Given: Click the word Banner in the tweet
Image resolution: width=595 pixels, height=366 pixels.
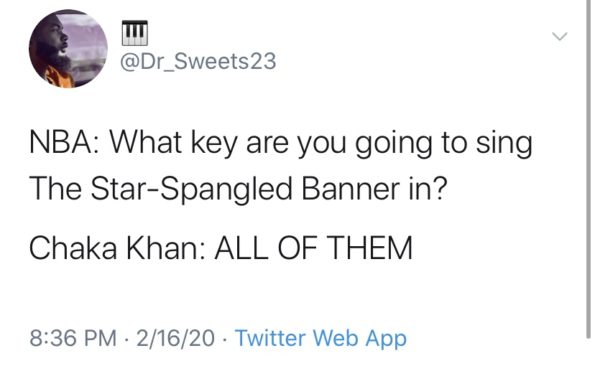Looking at the screenshot, I should [351, 189].
